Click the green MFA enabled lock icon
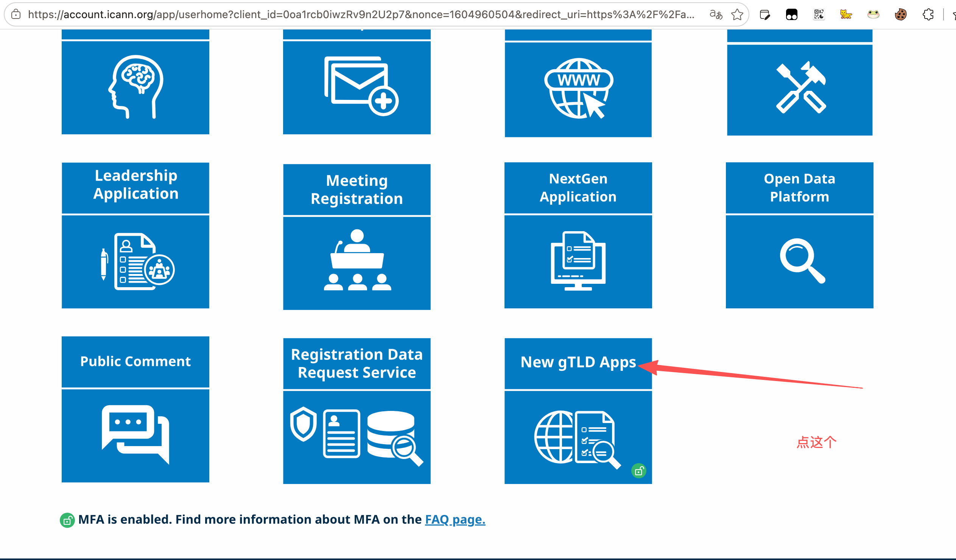This screenshot has width=956, height=560. (67, 520)
